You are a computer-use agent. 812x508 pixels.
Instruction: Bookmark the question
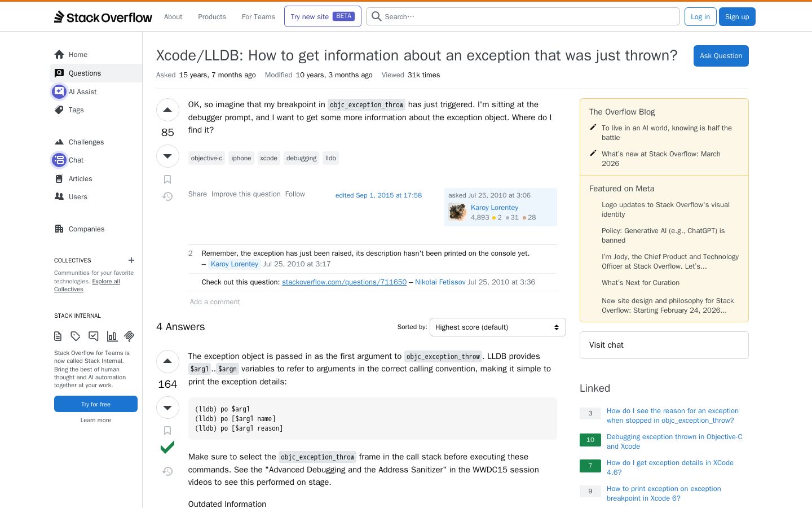pos(167,179)
